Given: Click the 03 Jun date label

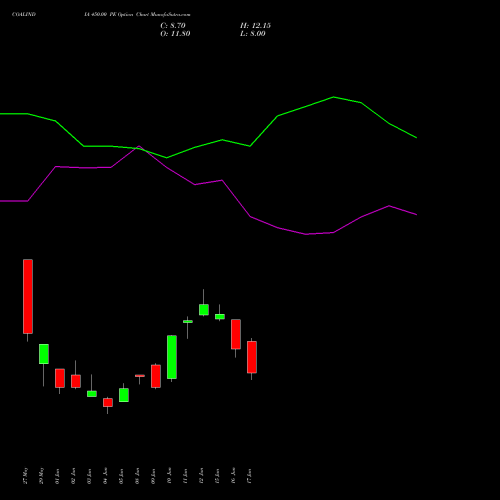Looking at the screenshot, I should coord(90,476).
